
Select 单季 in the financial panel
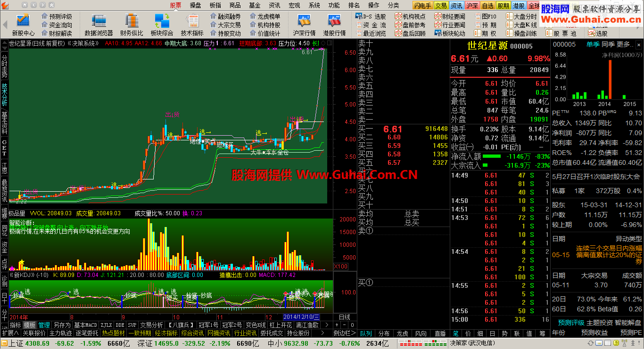(593, 44)
